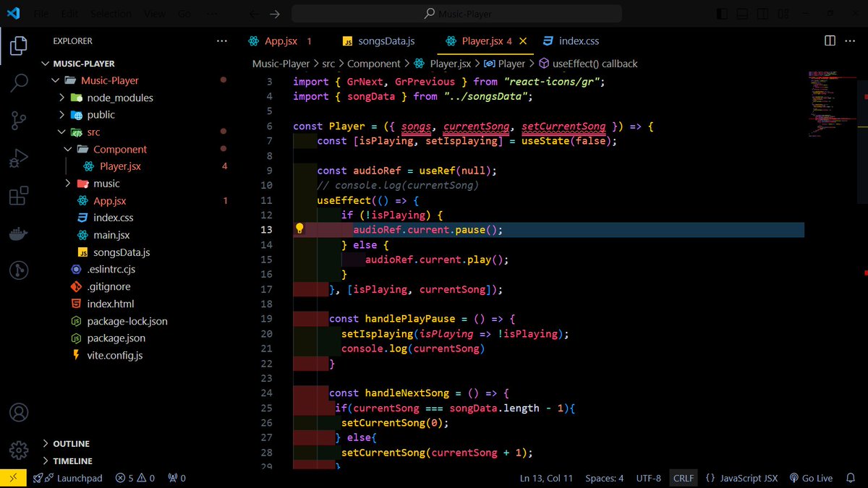Show more menu bar items
Viewport: 868px width, 488px height.
click(x=213, y=14)
